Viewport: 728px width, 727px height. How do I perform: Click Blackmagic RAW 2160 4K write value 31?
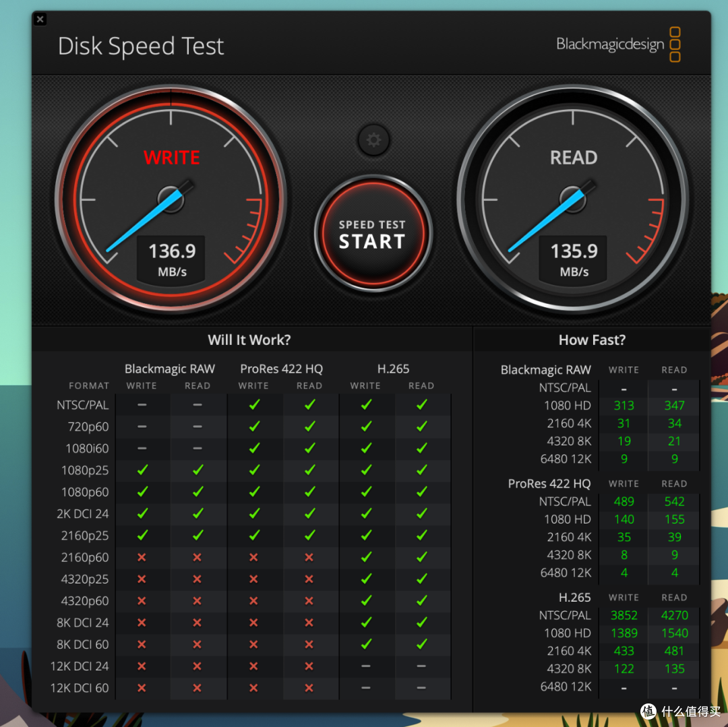pos(624,424)
